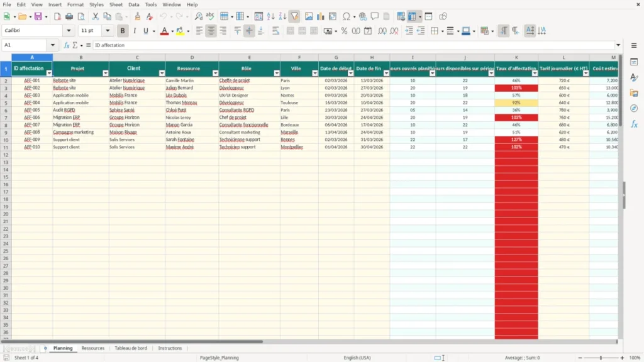Apply the yellow background color
The image size is (644, 362).
click(x=180, y=31)
